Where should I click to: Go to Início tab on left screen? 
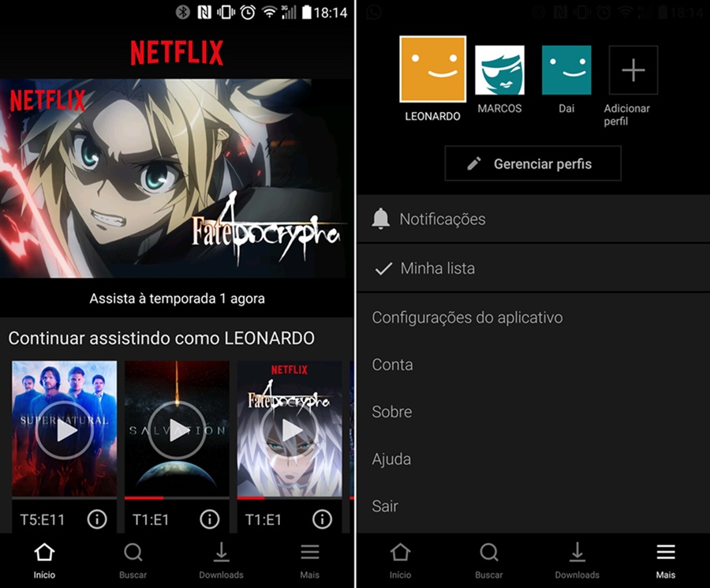coord(44,561)
